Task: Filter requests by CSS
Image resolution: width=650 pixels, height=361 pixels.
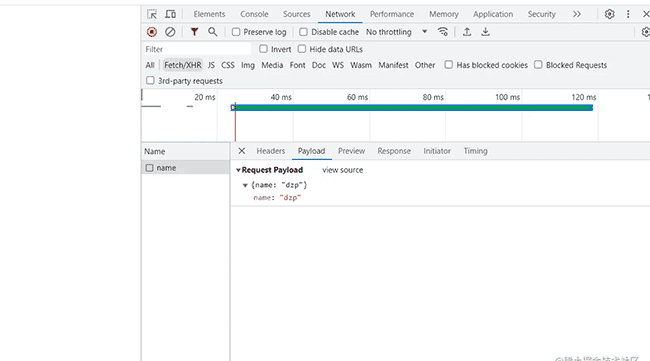Action: pos(228,65)
